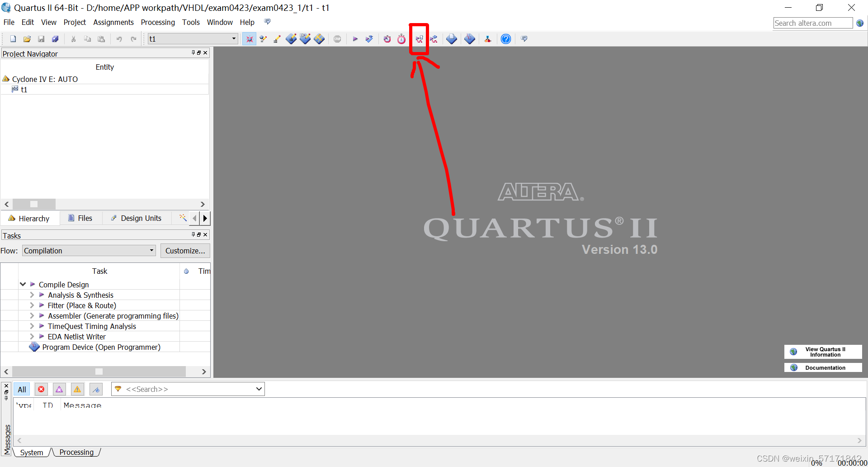
Task: Click Program Device (Open Programmer) task
Action: [x=101, y=347]
